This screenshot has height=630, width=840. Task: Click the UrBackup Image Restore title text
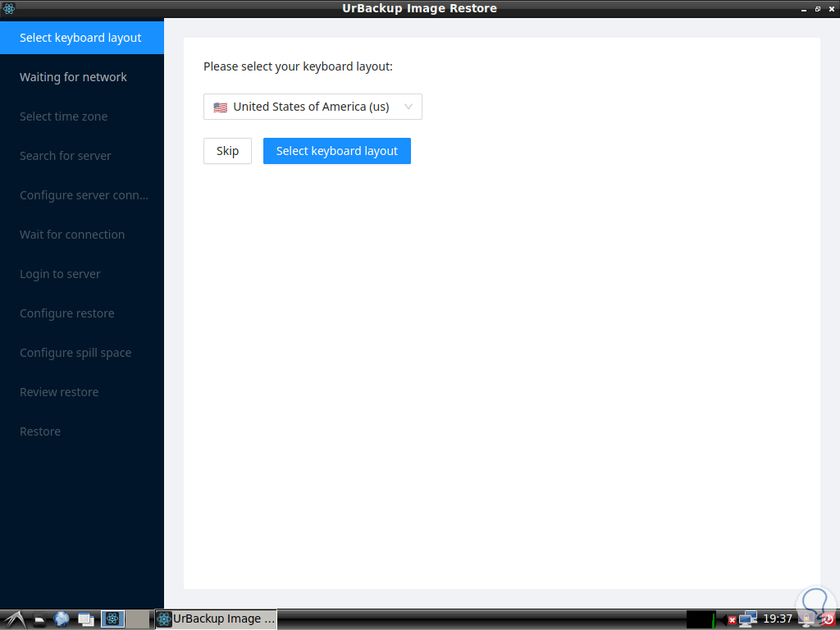coord(419,8)
